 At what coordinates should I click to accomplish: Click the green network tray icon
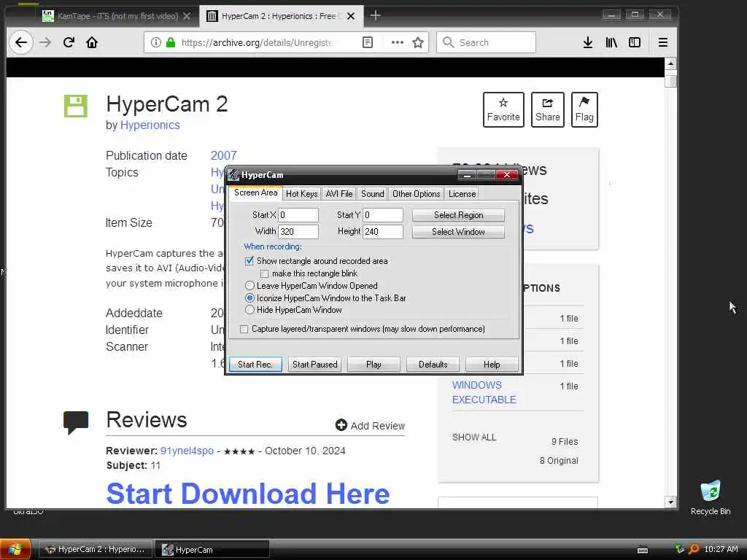(680, 549)
